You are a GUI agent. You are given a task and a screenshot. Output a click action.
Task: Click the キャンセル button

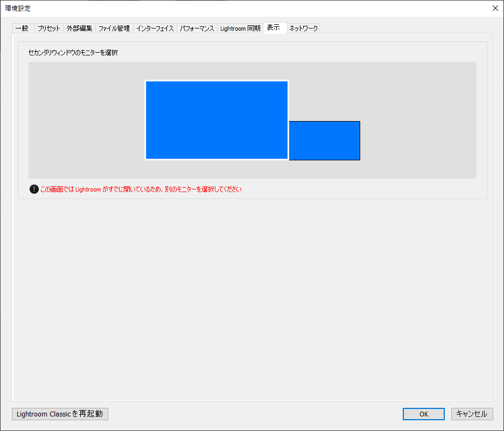click(x=472, y=414)
